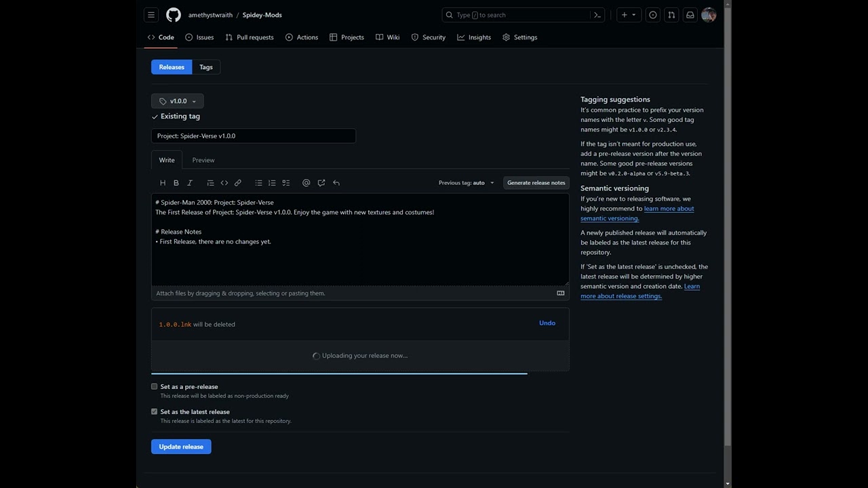This screenshot has width=868, height=488.
Task: Select the Releases button
Action: click(x=172, y=67)
